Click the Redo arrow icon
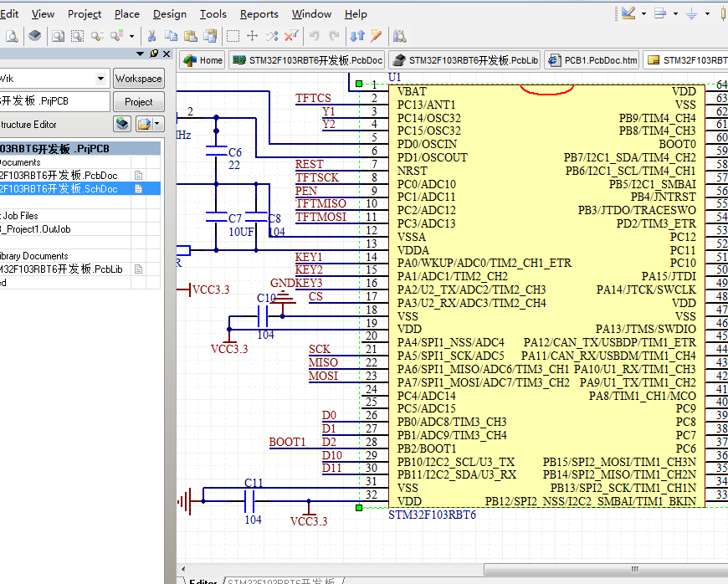 click(333, 36)
